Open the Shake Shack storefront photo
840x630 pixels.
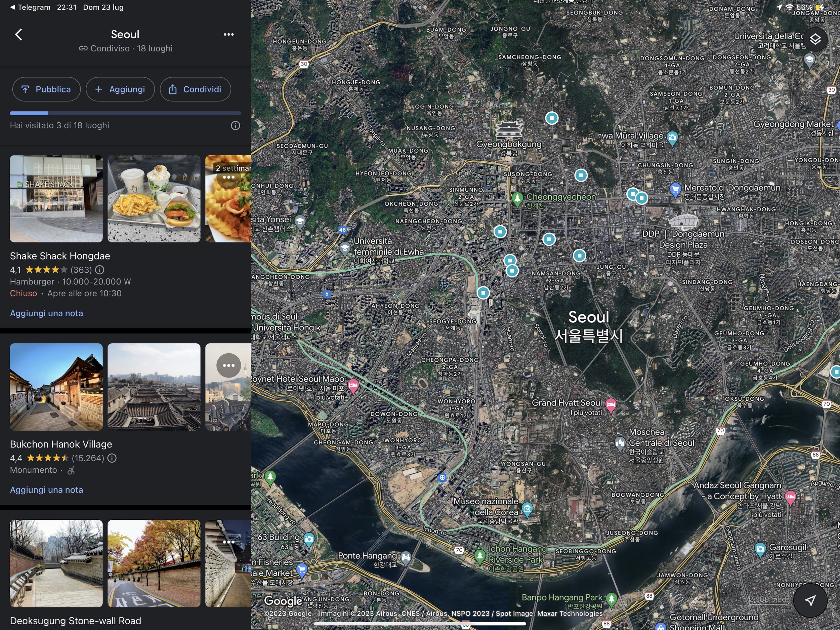pyautogui.click(x=56, y=199)
